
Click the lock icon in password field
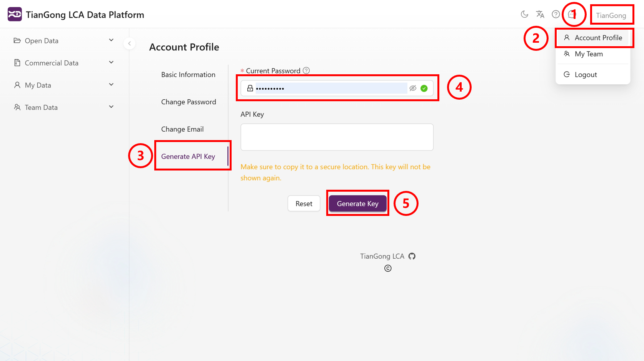(x=250, y=88)
